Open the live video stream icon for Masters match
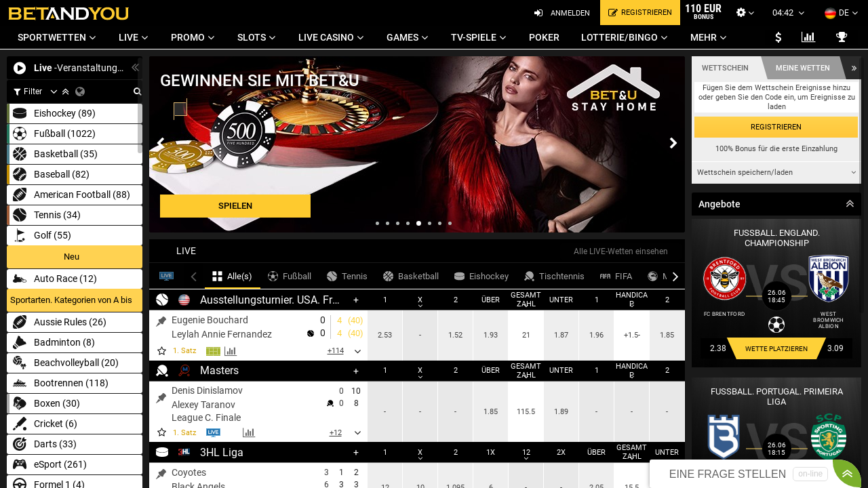868x488 pixels. point(213,432)
